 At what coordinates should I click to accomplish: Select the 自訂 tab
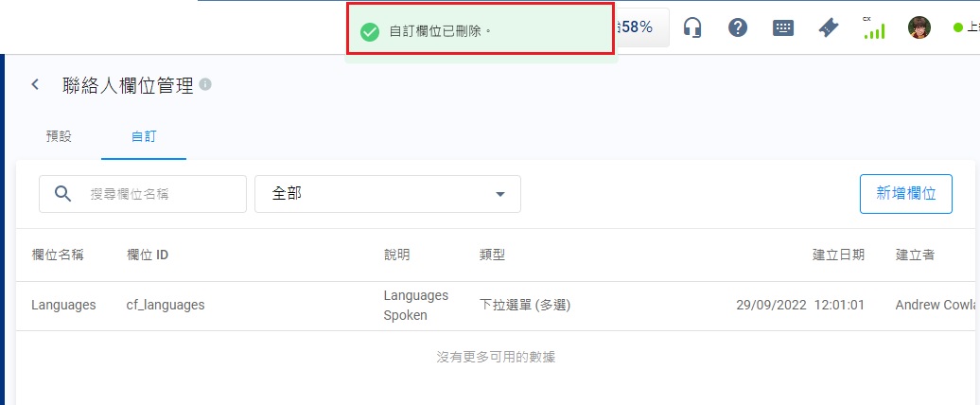(144, 136)
